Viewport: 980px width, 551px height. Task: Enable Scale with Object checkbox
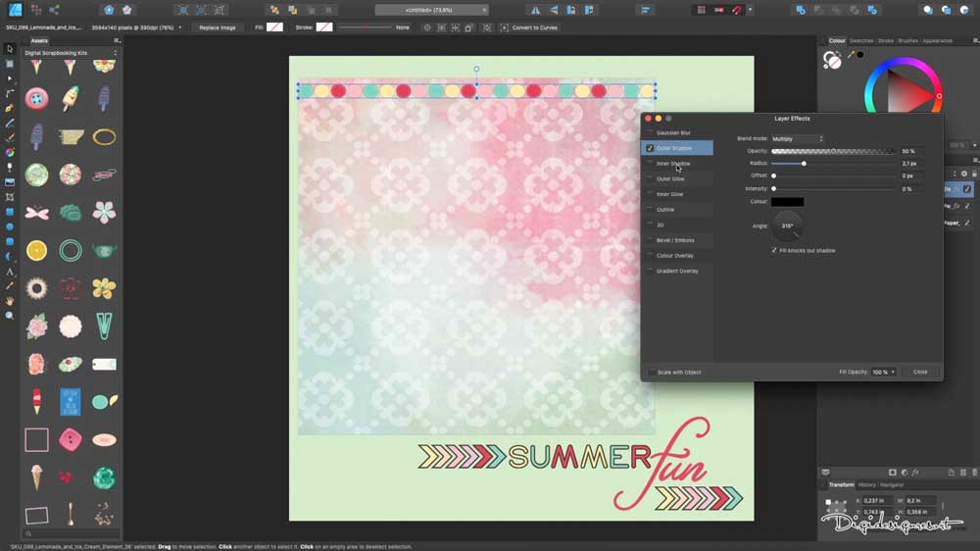(x=652, y=373)
